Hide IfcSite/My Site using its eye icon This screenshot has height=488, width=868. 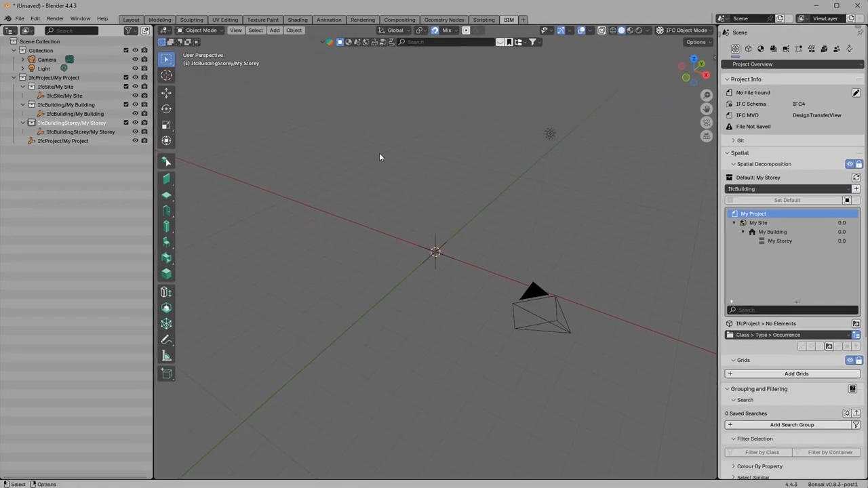coord(135,87)
